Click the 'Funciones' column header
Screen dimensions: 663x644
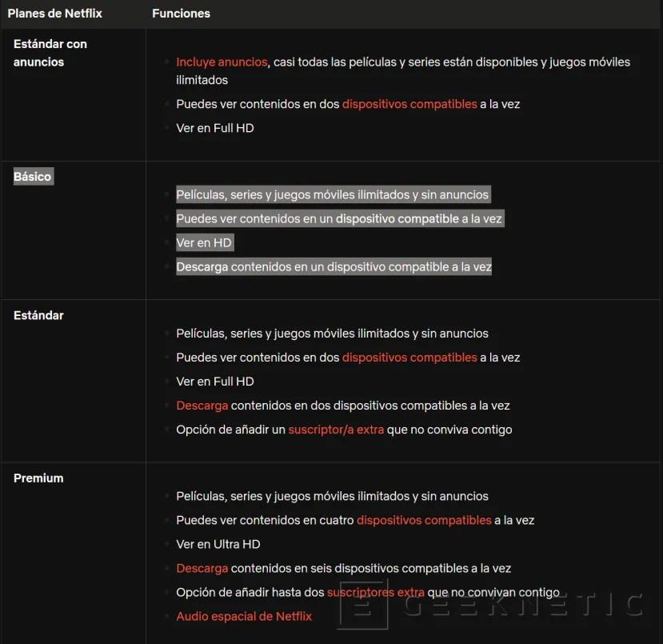pos(181,14)
